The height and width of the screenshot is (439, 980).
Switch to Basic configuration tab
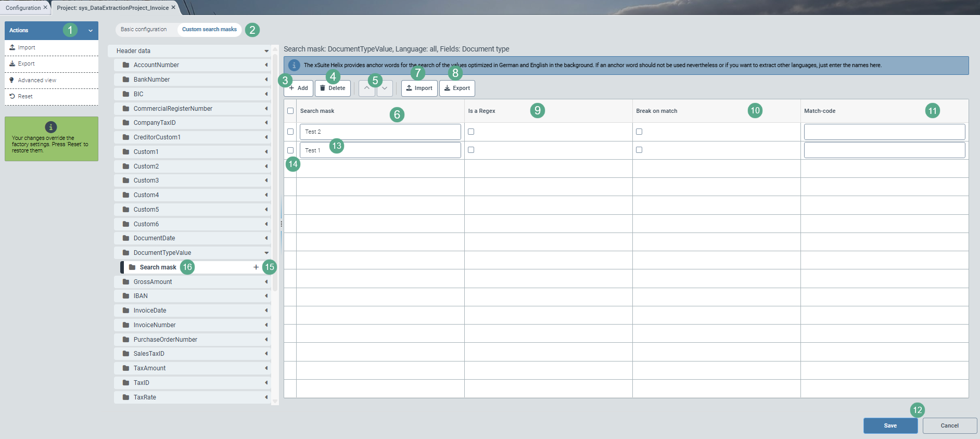coord(144,29)
